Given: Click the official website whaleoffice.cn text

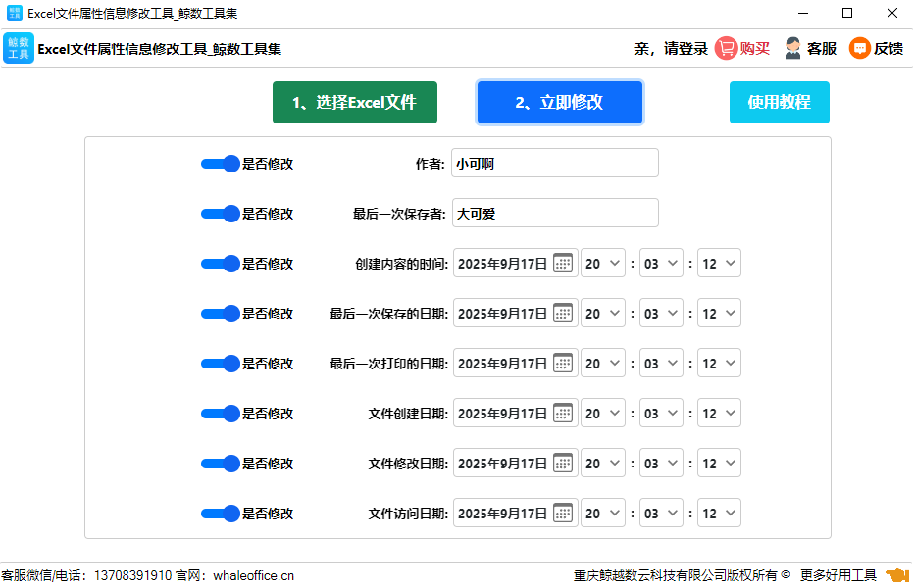Looking at the screenshot, I should pos(253,576).
